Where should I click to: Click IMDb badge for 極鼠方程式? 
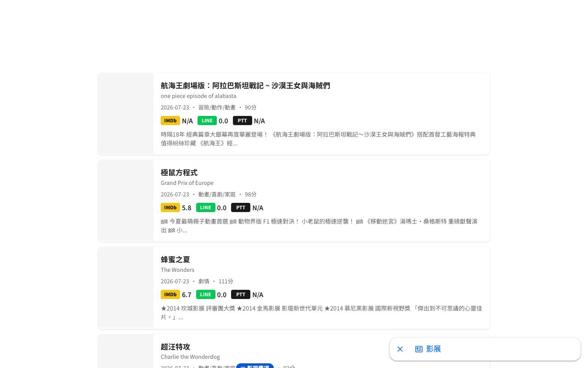coord(170,207)
